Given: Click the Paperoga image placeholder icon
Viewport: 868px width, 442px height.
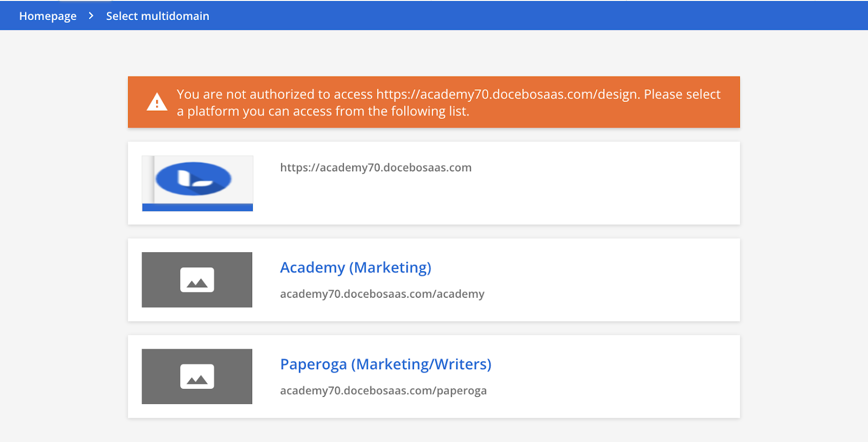Looking at the screenshot, I should point(197,376).
